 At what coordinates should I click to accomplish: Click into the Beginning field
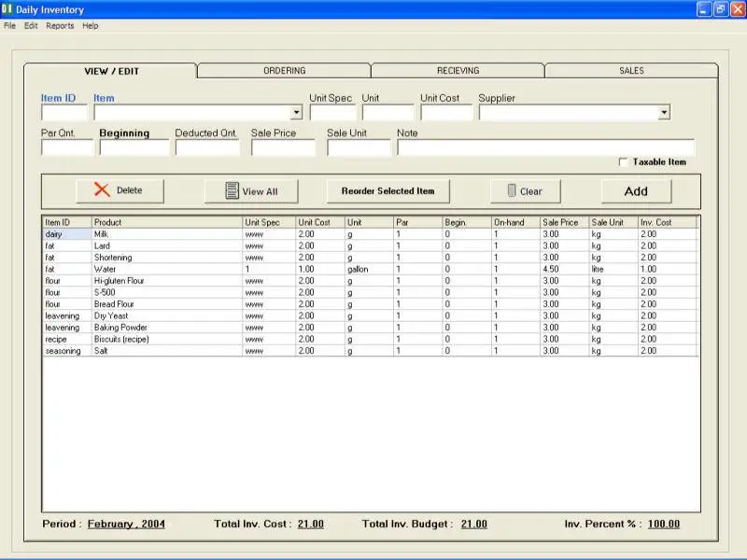(134, 147)
